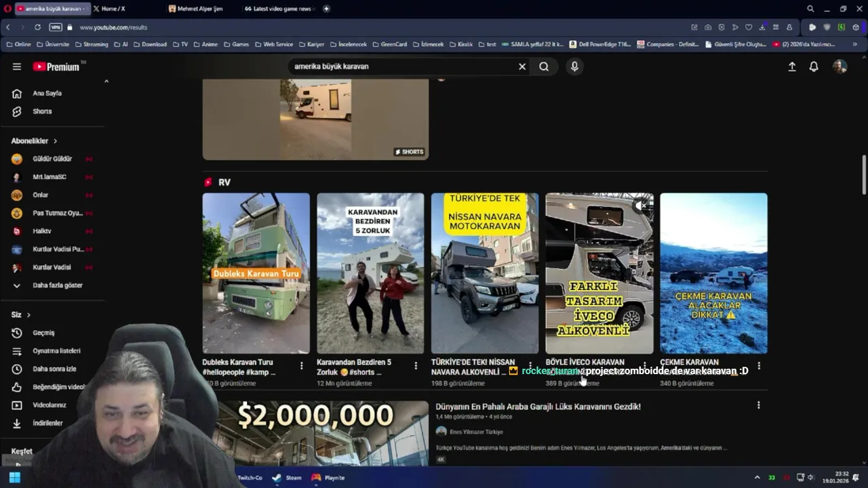Expand the Abonelikler section chevron

[x=55, y=141]
